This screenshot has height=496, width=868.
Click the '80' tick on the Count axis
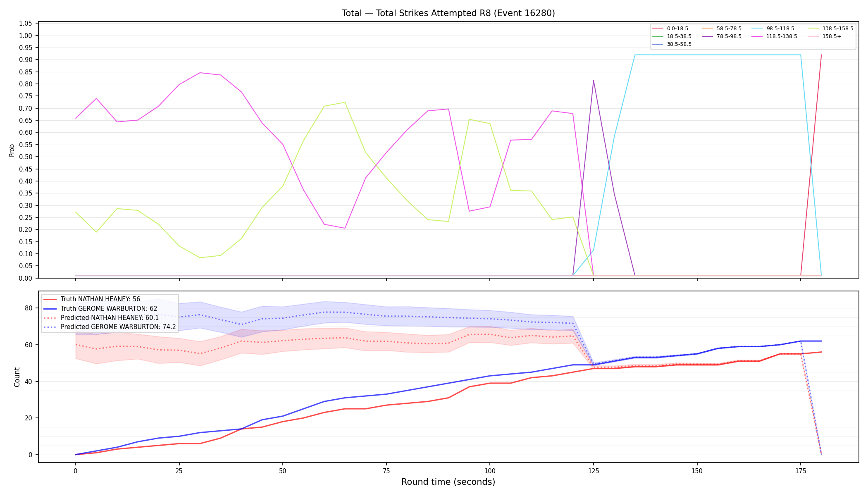click(29, 308)
